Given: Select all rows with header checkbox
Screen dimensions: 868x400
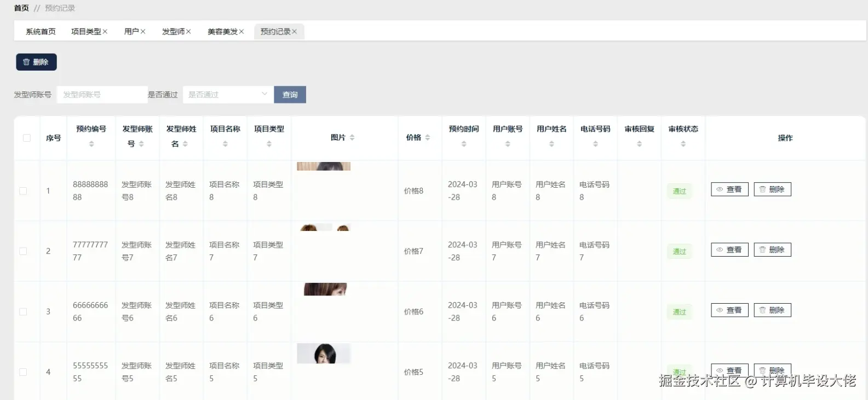Looking at the screenshot, I should 27,138.
